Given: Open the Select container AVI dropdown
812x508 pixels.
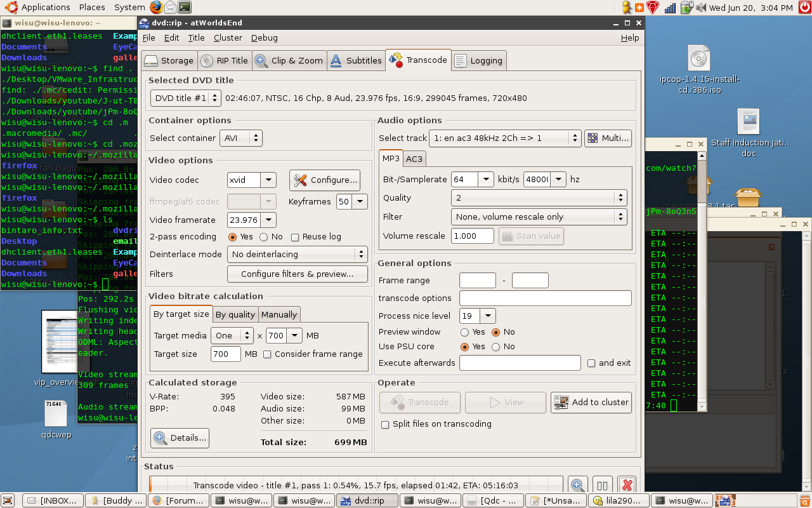Looking at the screenshot, I should click(x=240, y=138).
